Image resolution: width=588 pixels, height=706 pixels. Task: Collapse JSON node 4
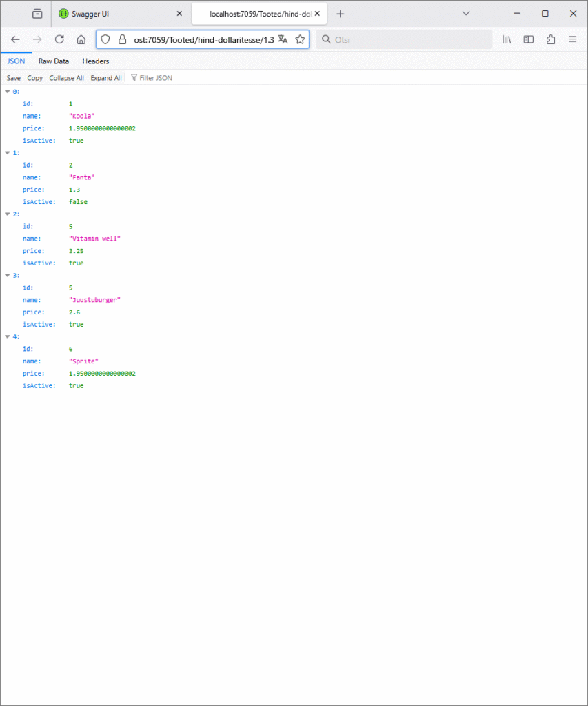(x=8, y=337)
